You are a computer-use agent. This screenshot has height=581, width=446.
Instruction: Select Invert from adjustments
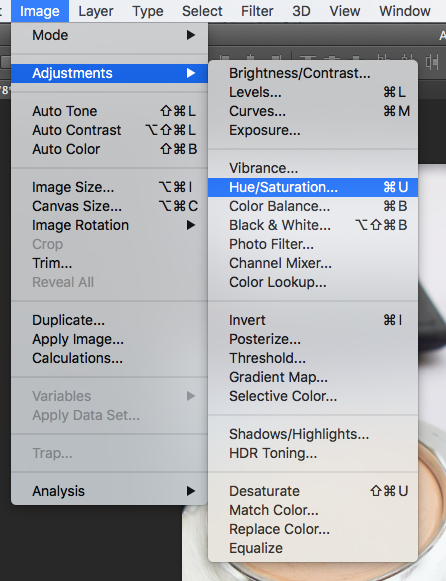click(x=313, y=320)
